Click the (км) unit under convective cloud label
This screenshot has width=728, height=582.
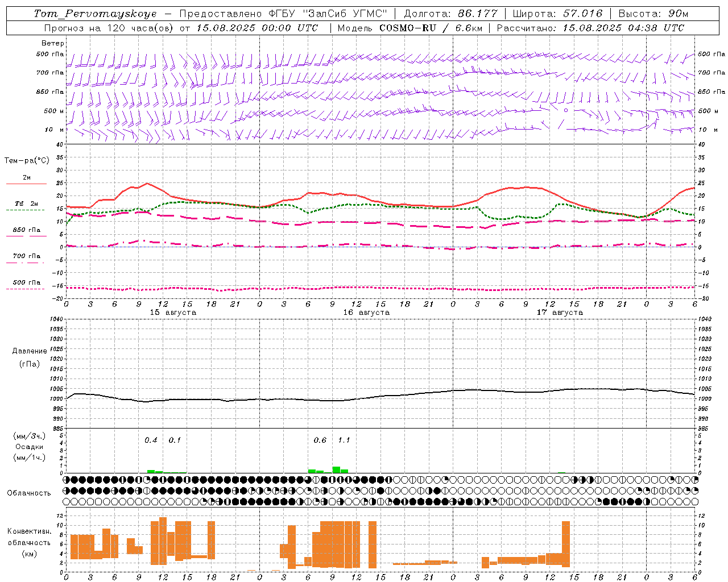(x=29, y=554)
